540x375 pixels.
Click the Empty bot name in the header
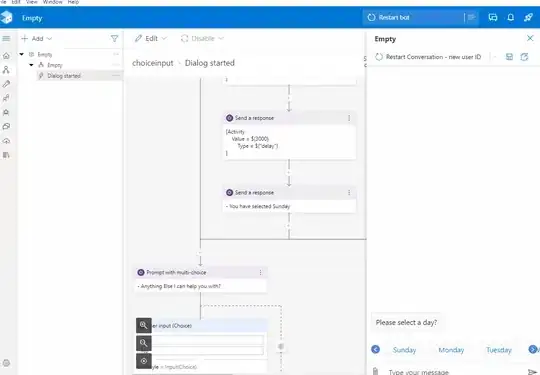click(x=32, y=18)
